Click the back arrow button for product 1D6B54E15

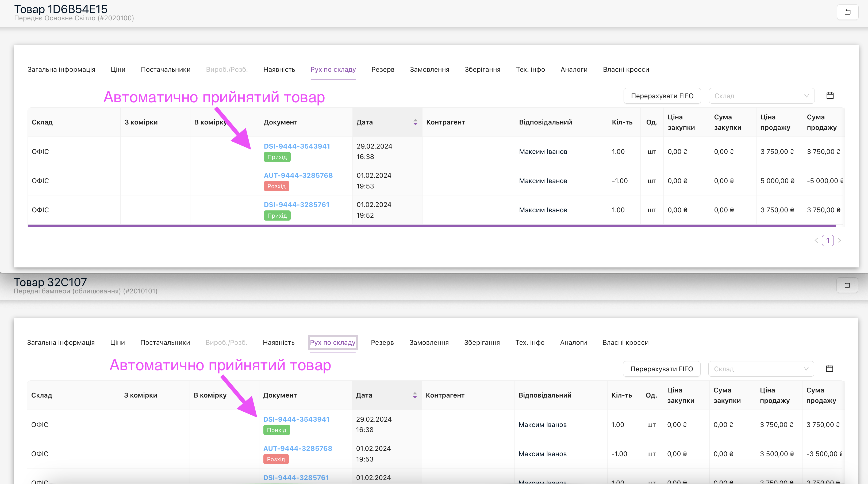847,12
